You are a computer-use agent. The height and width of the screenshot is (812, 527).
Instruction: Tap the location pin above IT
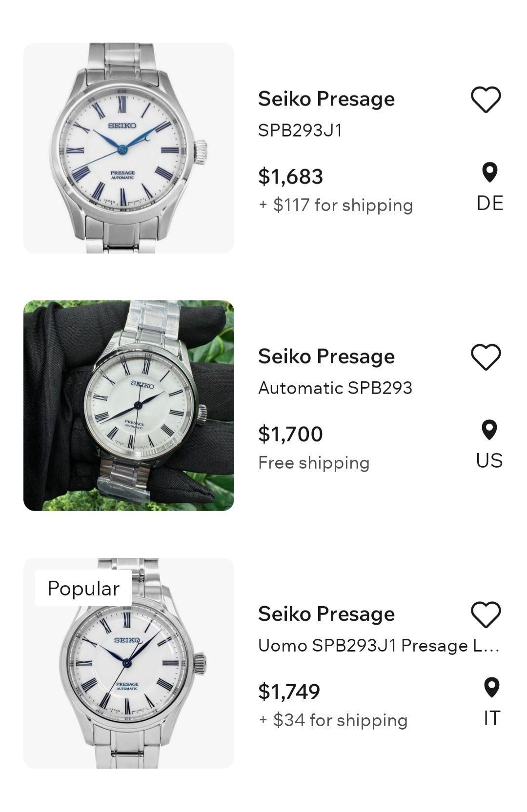[491, 687]
